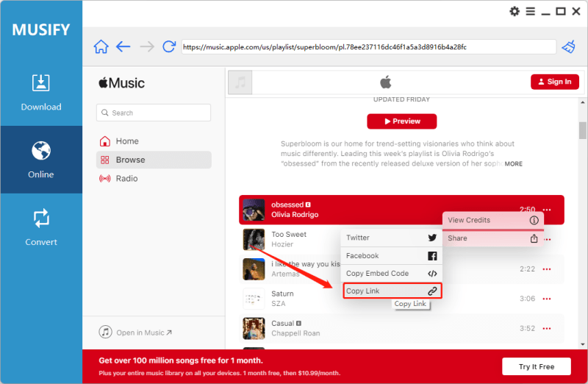The height and width of the screenshot is (384, 588).
Task: Go to the browser home page icon
Action: point(101,47)
